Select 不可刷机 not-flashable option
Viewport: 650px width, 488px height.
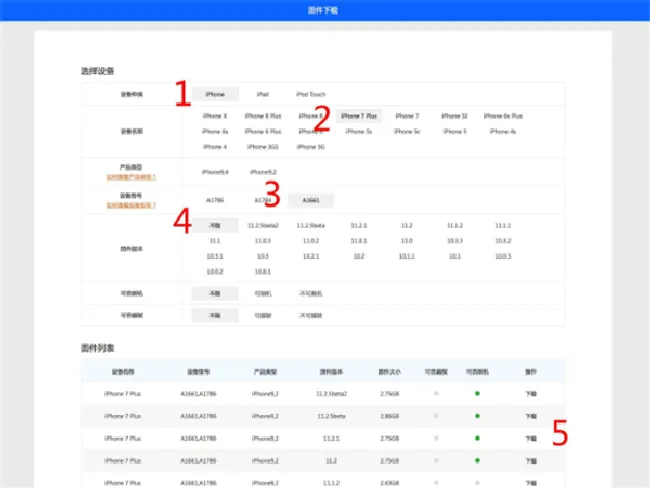(310, 294)
